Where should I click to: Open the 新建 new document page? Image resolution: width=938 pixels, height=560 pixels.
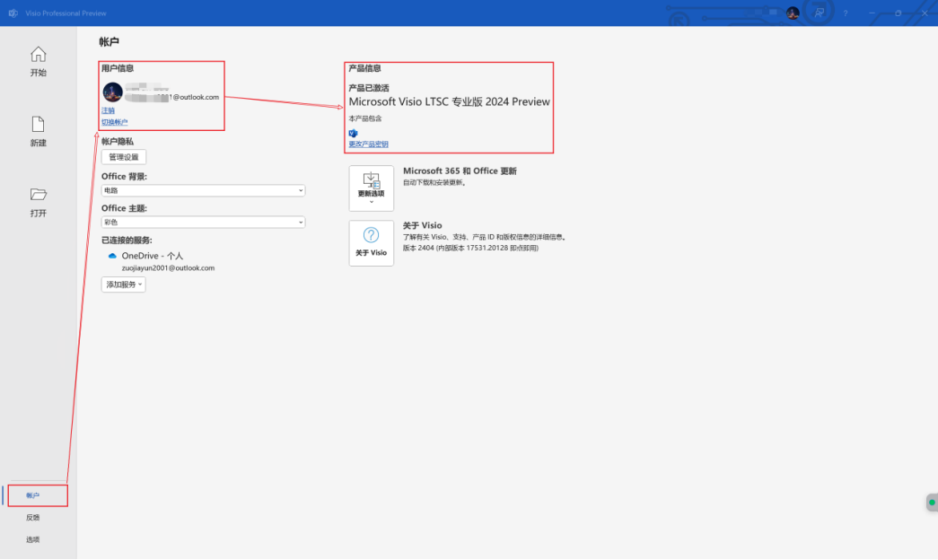click(x=39, y=132)
